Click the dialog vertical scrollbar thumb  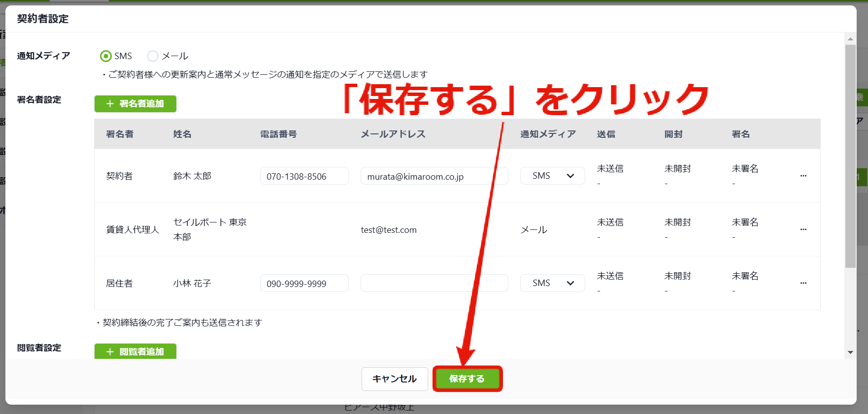coord(850,157)
